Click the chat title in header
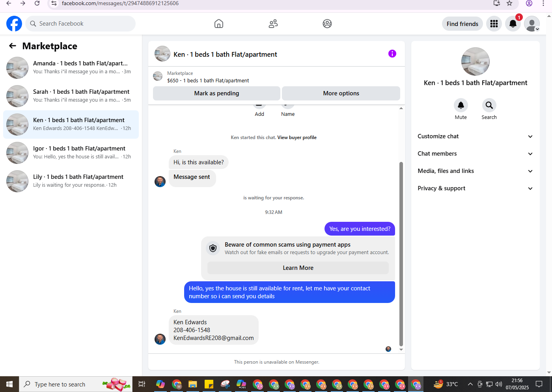Screen dimensions: 552x392 pos(225,54)
